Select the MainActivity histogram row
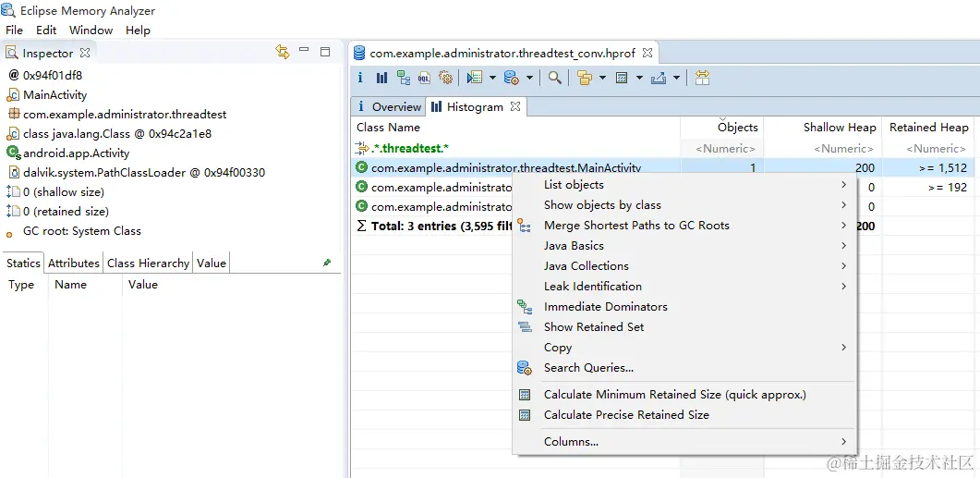Screen dimensions: 980x478 tap(663, 167)
